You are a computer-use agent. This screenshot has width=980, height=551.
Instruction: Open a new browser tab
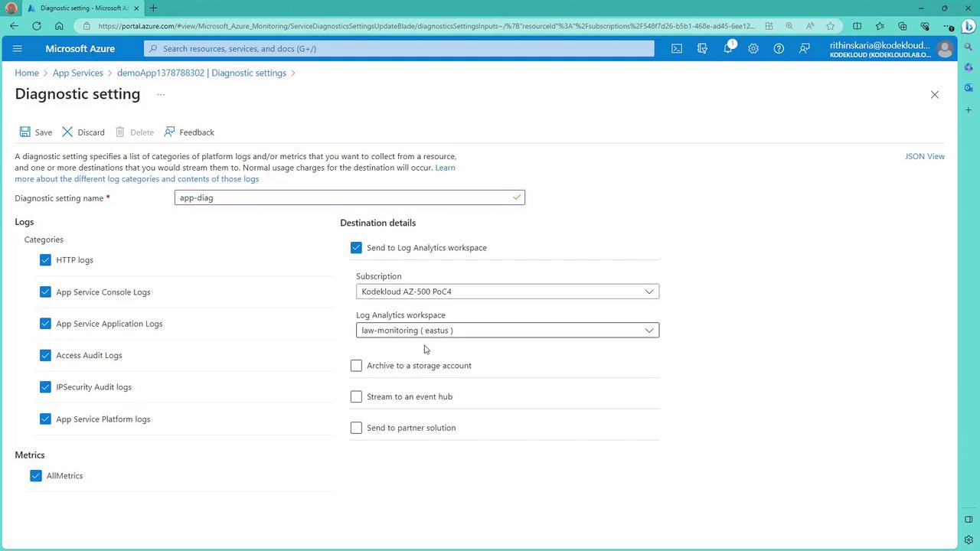click(x=153, y=8)
